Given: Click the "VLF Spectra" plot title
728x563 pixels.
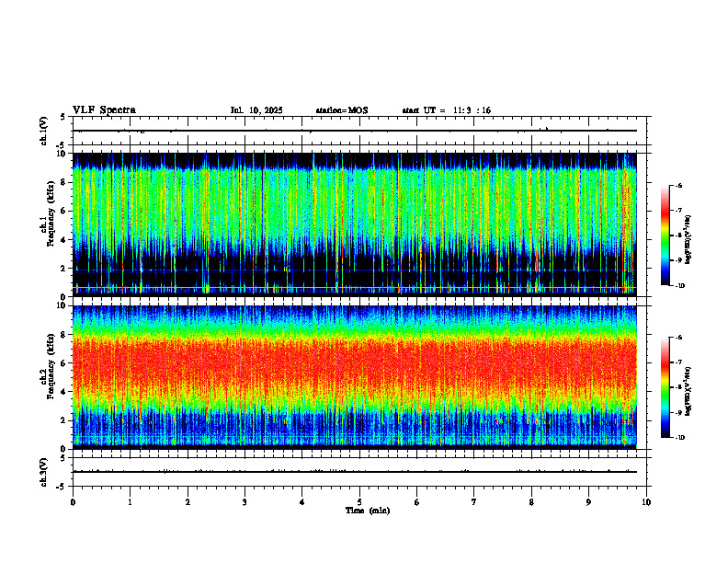Looking at the screenshot, I should pyautogui.click(x=104, y=110).
